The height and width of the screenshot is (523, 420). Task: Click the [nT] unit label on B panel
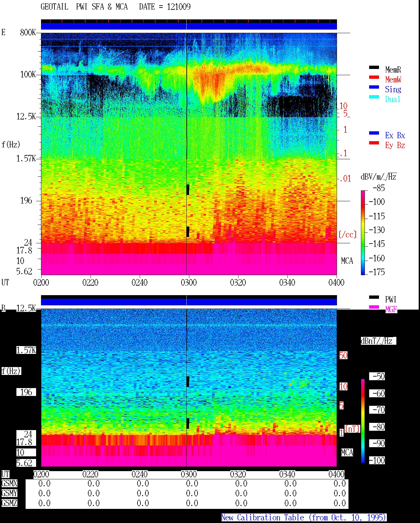tap(352, 429)
